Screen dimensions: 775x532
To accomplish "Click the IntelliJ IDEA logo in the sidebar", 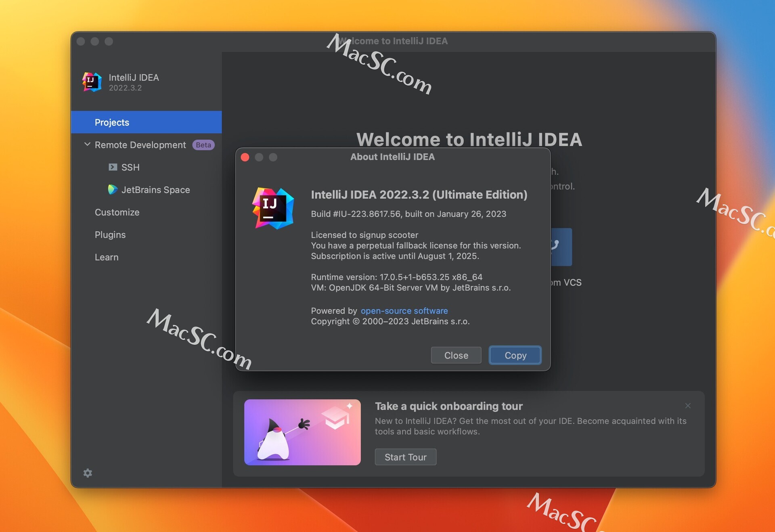I will pos(92,82).
